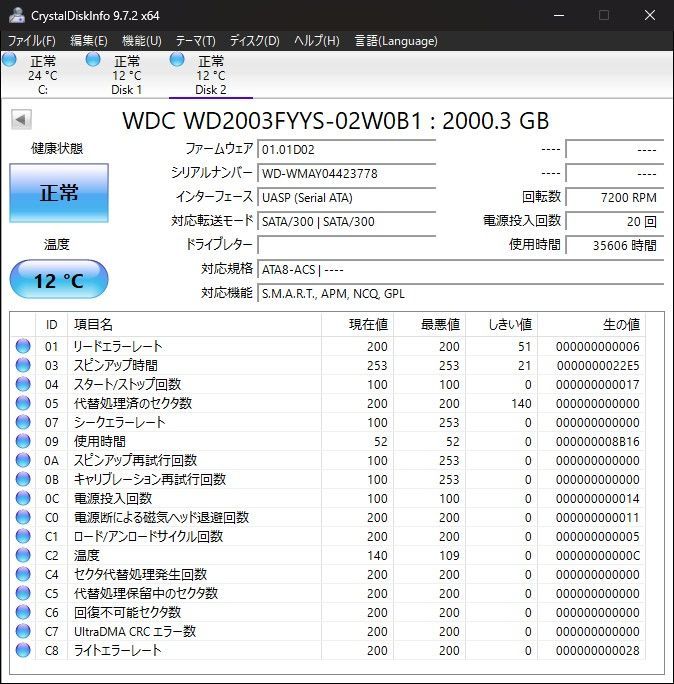Click status orb for 電源断による磁気ヘッド退避回数 row
Viewport: 674px width, 684px height.
click(x=23, y=517)
